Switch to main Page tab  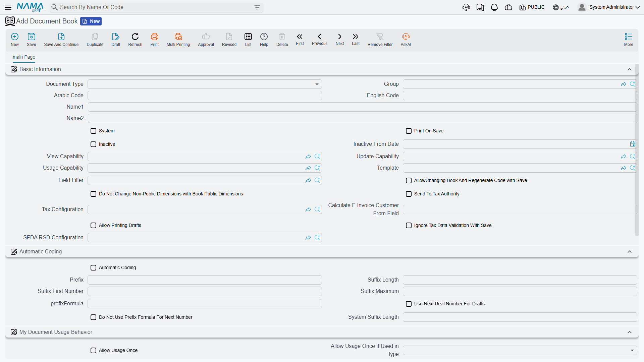coord(24,57)
